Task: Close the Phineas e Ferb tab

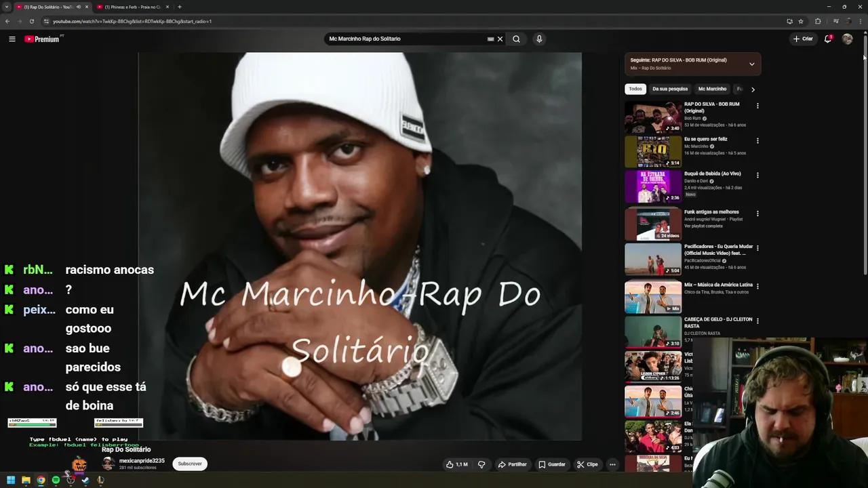Action: click(167, 7)
